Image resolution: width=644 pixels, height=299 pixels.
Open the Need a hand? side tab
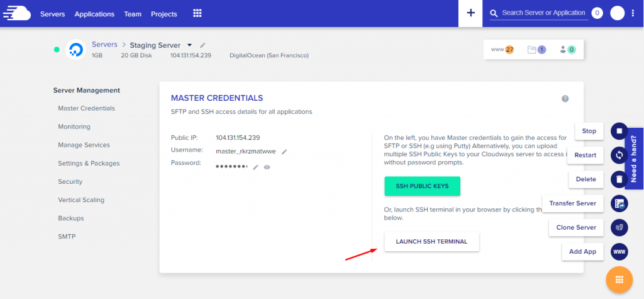[x=634, y=159]
